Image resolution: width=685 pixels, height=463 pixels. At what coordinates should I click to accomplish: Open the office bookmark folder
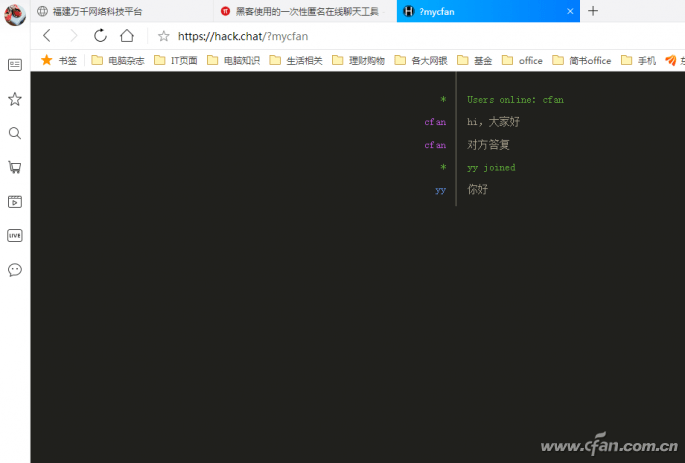click(522, 60)
